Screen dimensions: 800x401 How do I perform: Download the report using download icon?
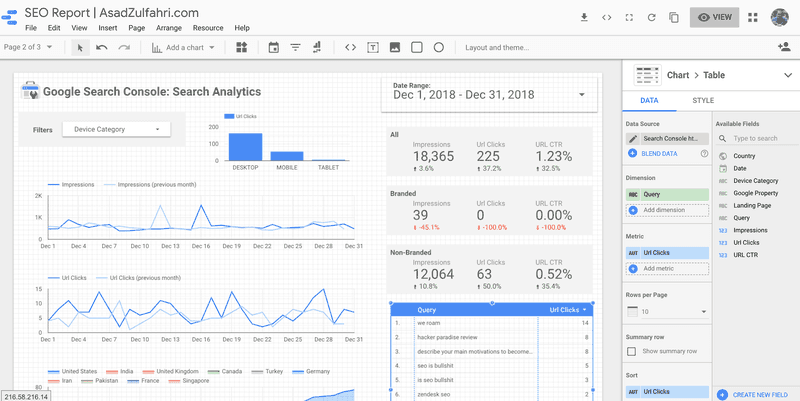[584, 17]
